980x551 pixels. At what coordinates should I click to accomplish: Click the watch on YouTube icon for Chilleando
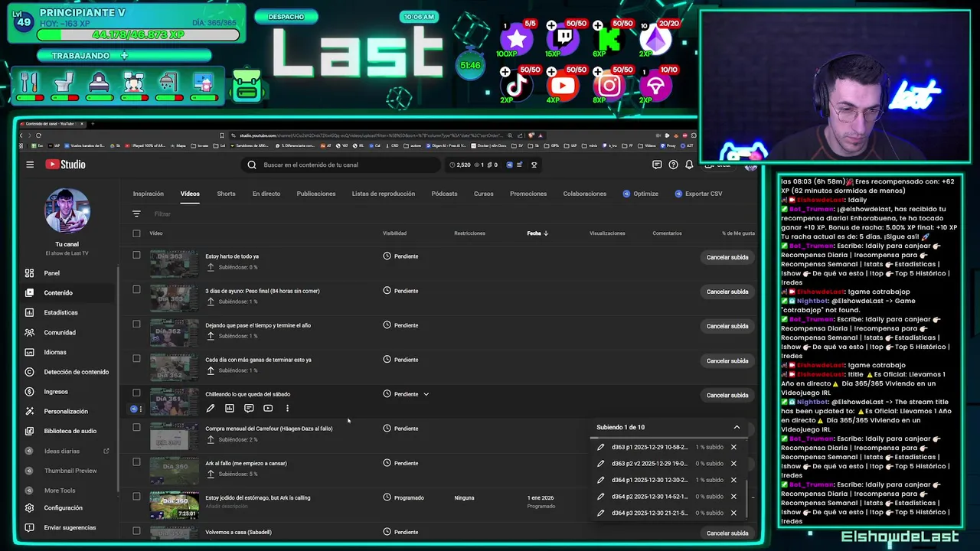point(268,409)
